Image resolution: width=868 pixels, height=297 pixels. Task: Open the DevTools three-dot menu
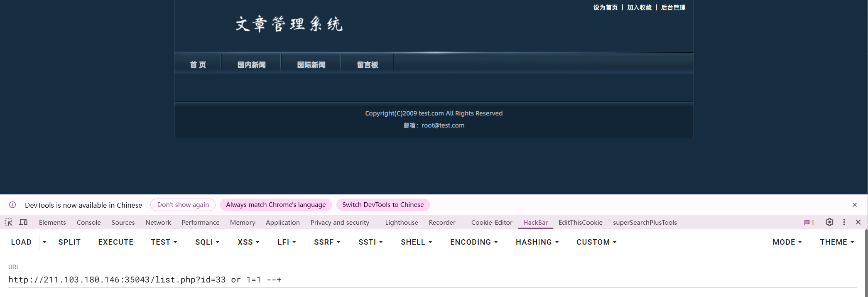(844, 222)
